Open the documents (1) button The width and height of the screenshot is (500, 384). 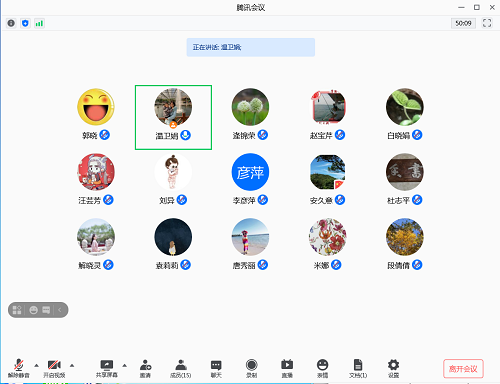coord(358,368)
